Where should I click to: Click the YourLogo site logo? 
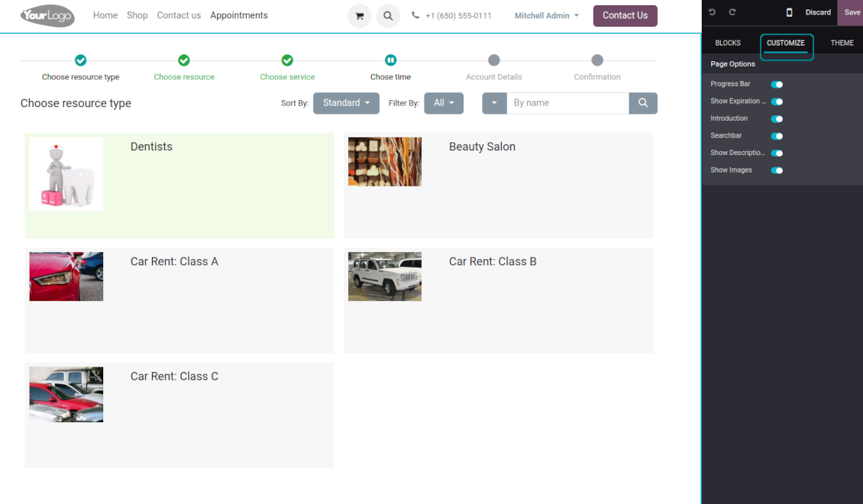pyautogui.click(x=47, y=15)
